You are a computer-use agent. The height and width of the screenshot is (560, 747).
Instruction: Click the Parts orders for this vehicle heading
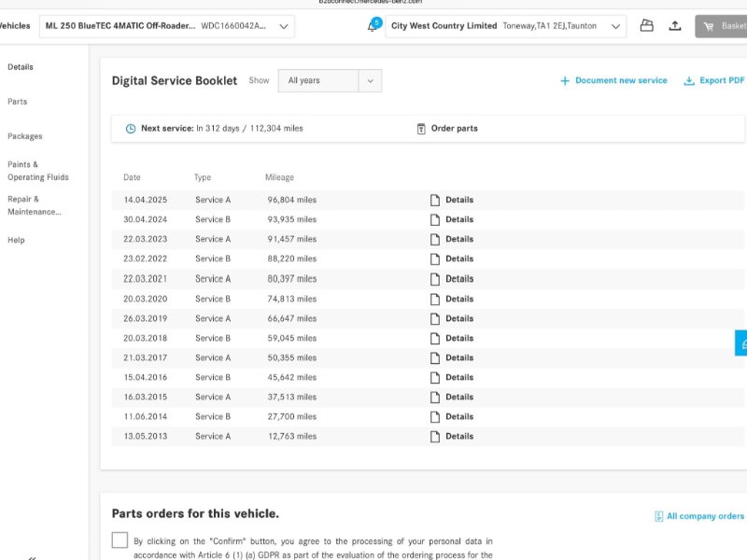(x=195, y=514)
